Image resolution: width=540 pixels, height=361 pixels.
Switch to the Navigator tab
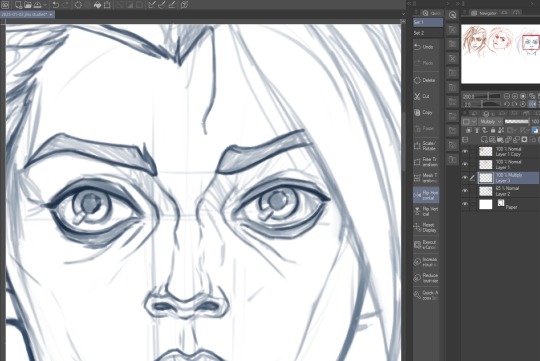tap(484, 13)
